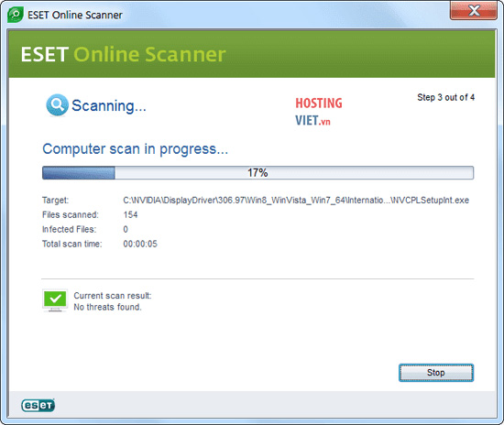
Task: Click the 'Infected Files:' label
Action: pos(69,229)
